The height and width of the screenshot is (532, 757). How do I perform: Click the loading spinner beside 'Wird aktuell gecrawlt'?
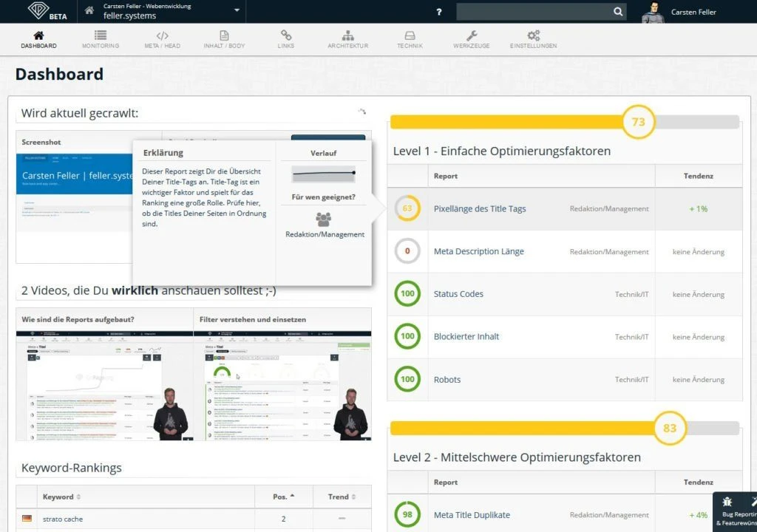pyautogui.click(x=361, y=112)
